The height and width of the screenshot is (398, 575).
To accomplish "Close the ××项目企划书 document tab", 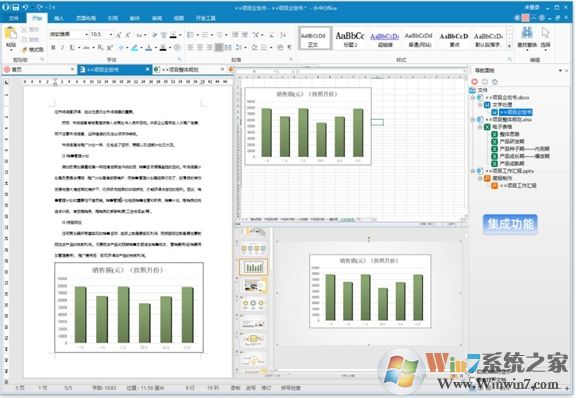I will pyautogui.click(x=147, y=69).
